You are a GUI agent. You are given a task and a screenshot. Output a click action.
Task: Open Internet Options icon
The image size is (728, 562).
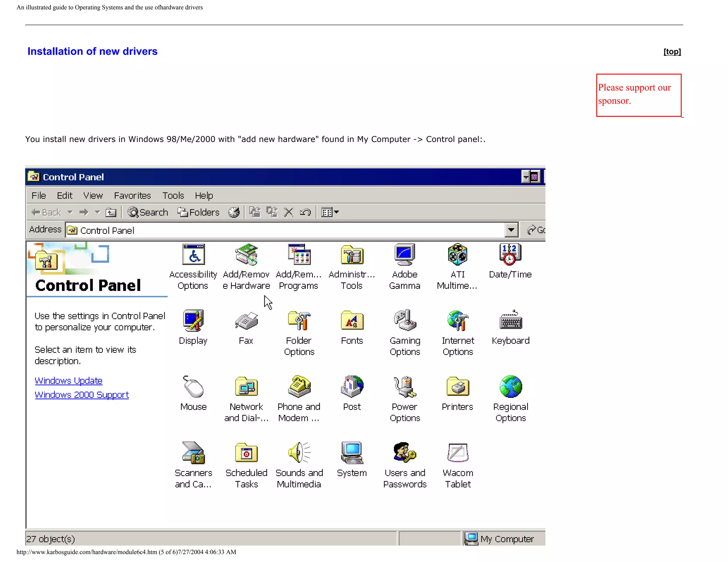click(x=457, y=320)
